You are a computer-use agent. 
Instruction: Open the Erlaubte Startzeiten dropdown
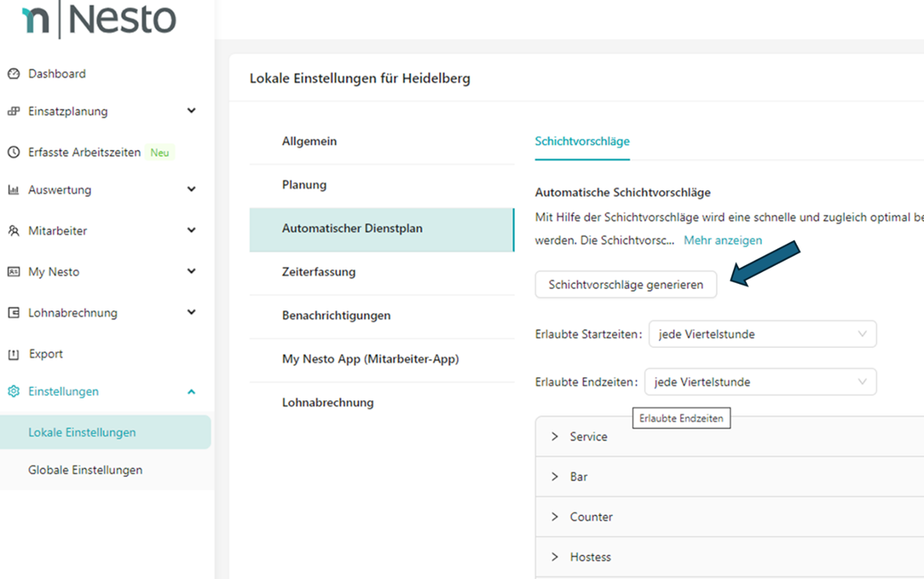[x=762, y=334]
